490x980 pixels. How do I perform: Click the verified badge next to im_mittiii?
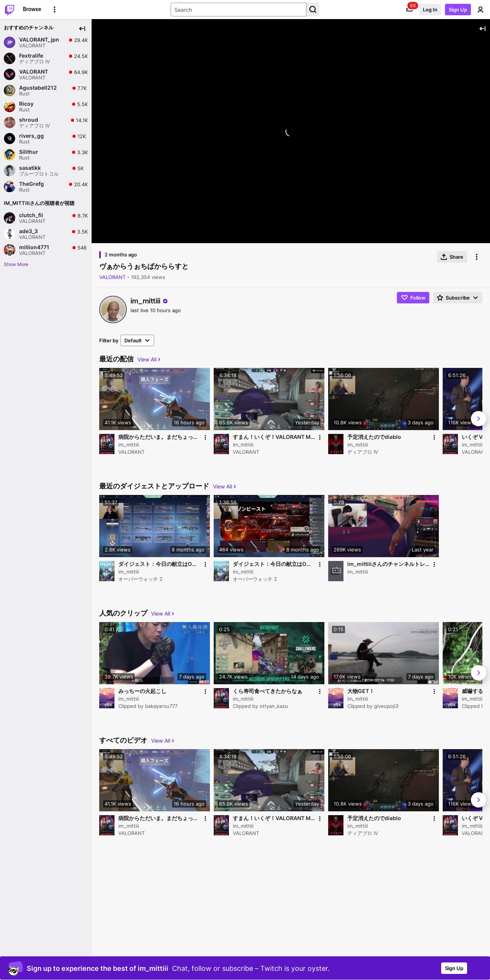165,301
